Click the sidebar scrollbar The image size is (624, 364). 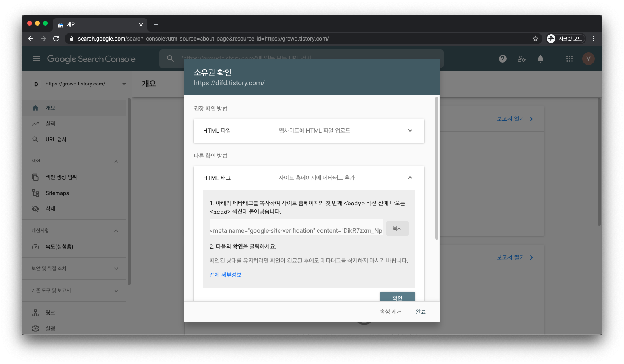click(x=129, y=192)
